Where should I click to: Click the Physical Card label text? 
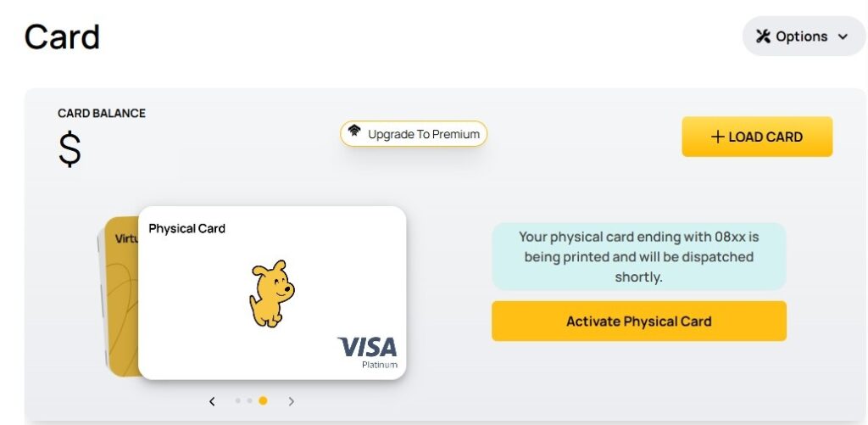(x=186, y=228)
